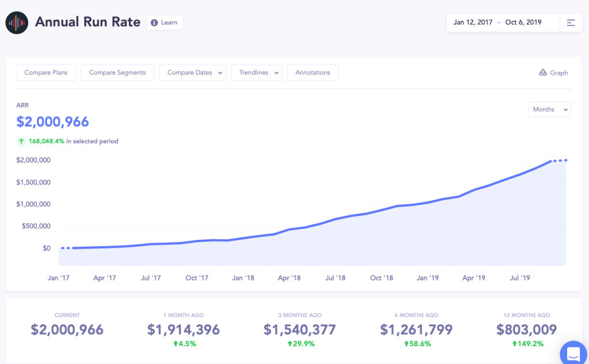Screen dimensions: 589x364
Task: Click the Compare Plans button
Action: 46,73
